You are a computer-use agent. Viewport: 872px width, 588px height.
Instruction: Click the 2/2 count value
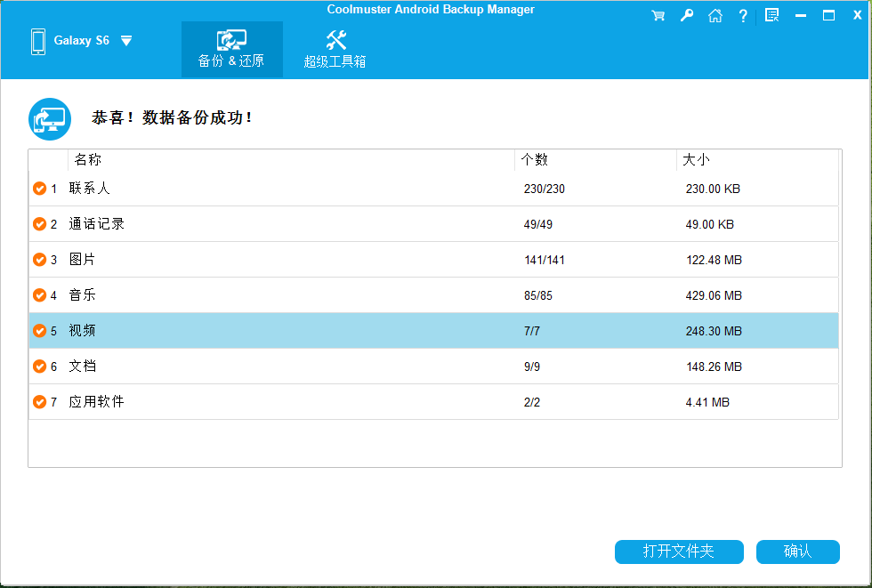point(532,402)
